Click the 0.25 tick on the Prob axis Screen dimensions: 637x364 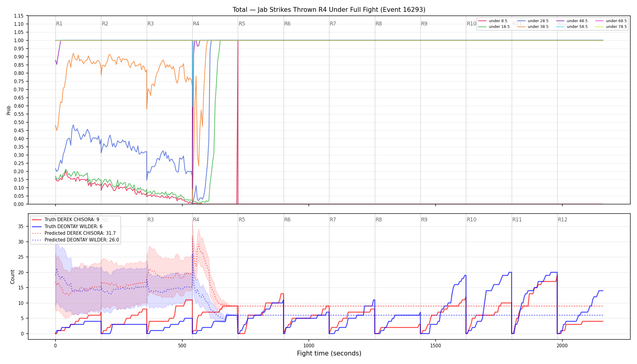click(19, 163)
